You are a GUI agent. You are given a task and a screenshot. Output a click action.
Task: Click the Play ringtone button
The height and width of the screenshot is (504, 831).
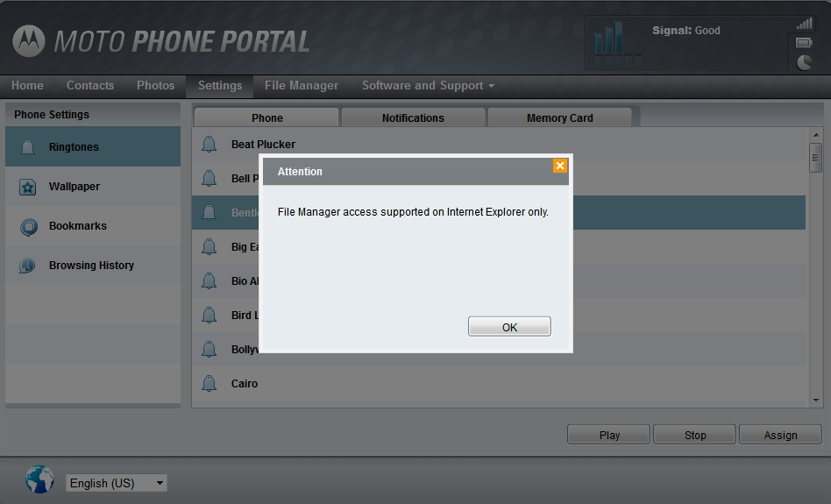[x=608, y=435]
